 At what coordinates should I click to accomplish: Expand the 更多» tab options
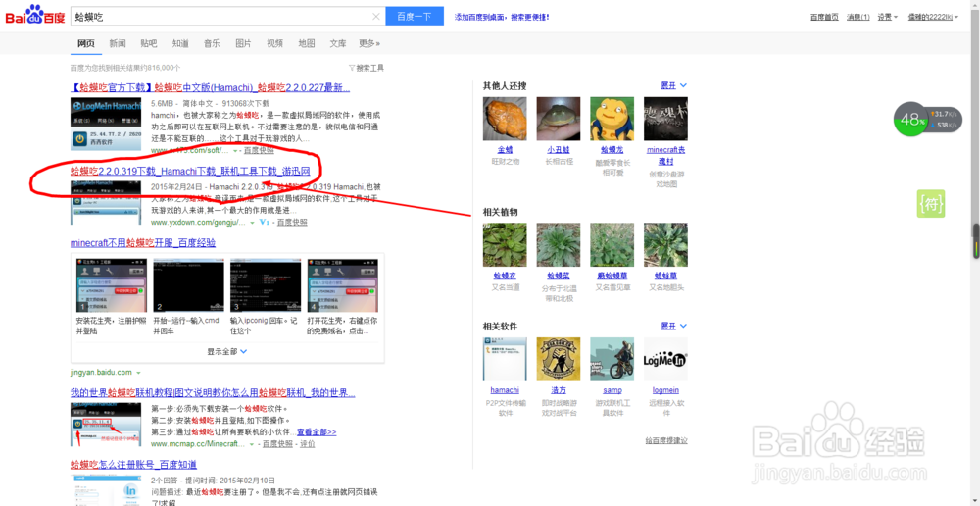coord(369,44)
